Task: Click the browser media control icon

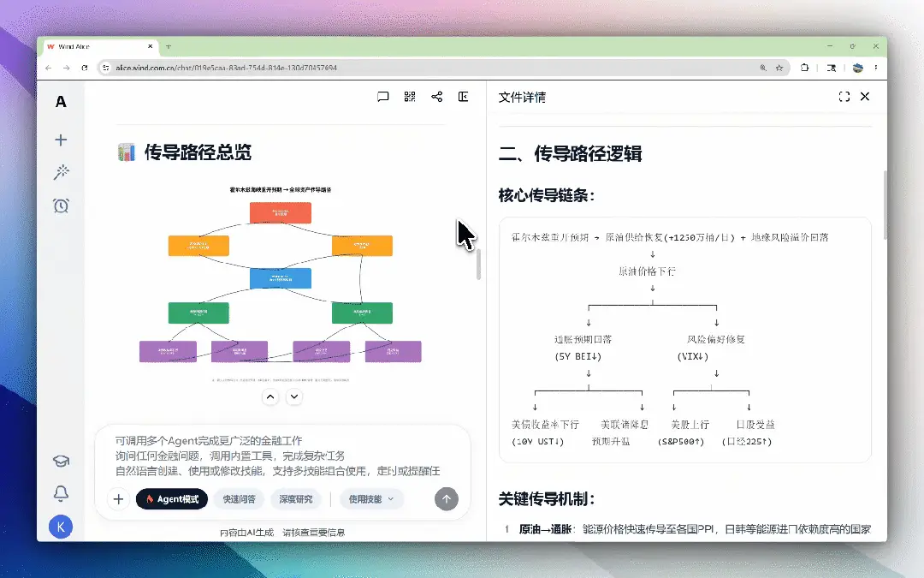Action: point(832,68)
